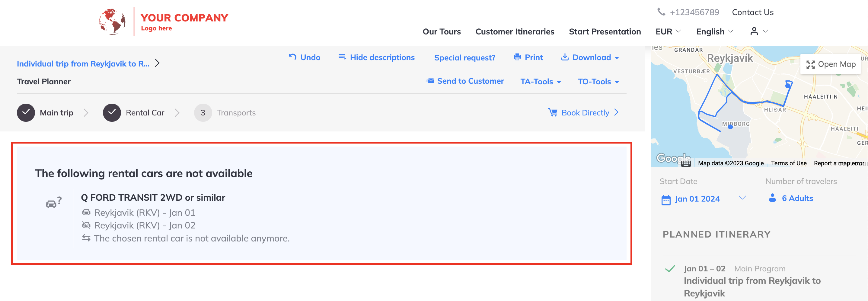Click the Individual trip from Reykjavik itinerary entry
This screenshot has width=868, height=301.
(x=752, y=287)
